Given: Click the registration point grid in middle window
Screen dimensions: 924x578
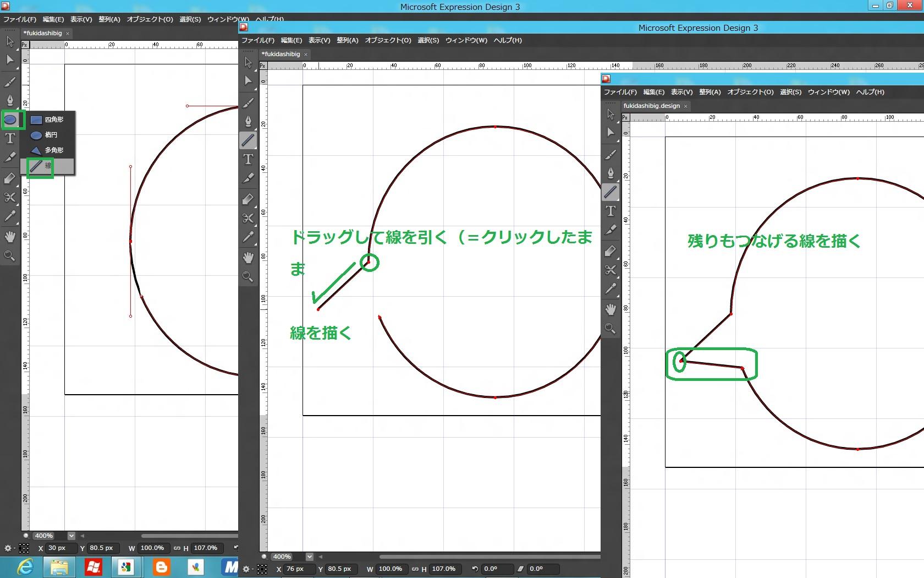Looking at the screenshot, I should (x=262, y=569).
